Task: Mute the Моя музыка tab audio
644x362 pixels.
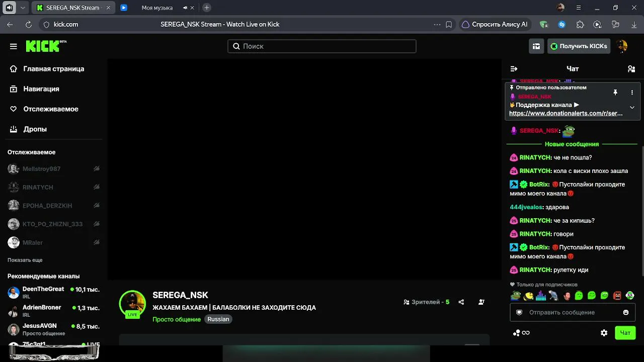Action: tap(185, 8)
